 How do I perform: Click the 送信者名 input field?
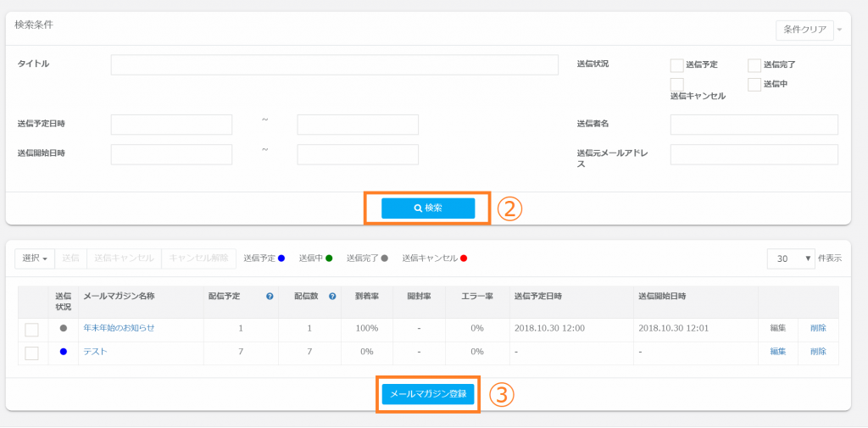754,125
